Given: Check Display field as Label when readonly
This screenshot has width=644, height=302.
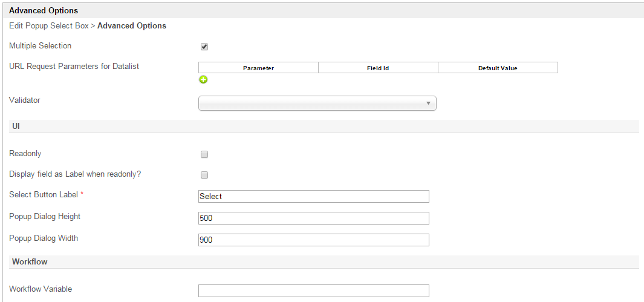Looking at the screenshot, I should pos(204,175).
